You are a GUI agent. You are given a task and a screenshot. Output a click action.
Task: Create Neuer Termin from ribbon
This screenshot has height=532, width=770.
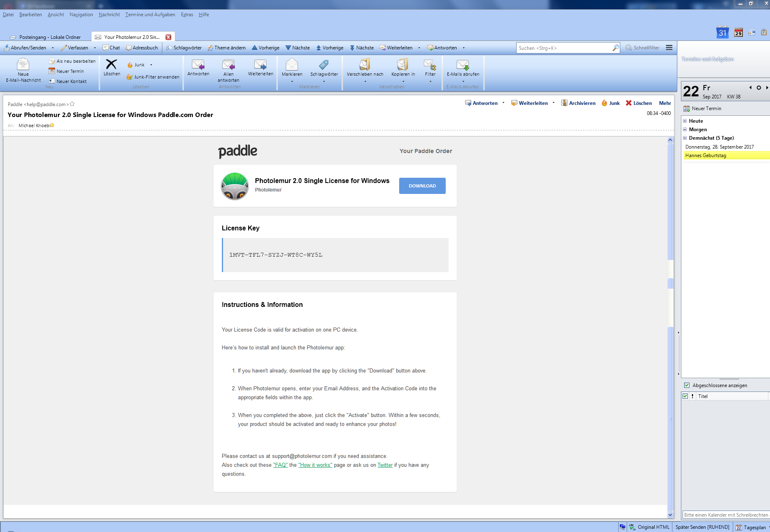66,71
